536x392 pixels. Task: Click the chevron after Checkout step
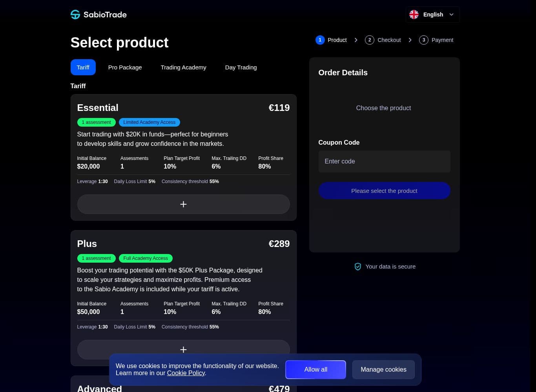pos(410,40)
